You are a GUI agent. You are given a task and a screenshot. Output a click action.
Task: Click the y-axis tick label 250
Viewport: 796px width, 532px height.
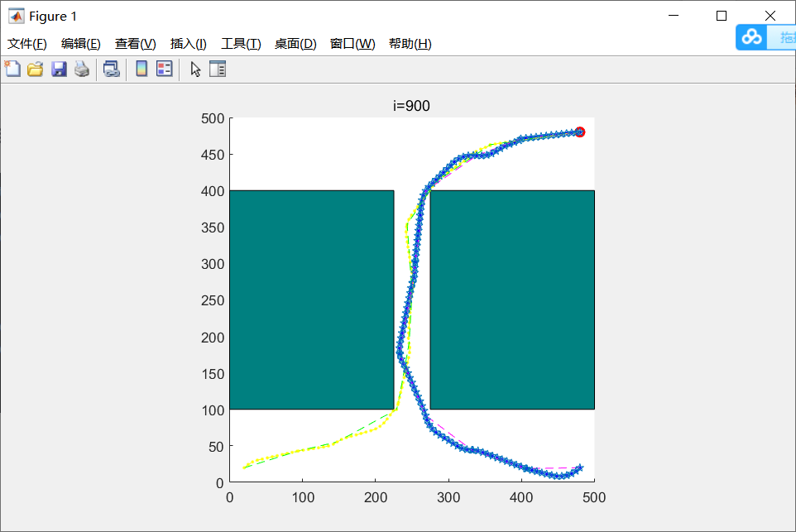pyautogui.click(x=213, y=300)
